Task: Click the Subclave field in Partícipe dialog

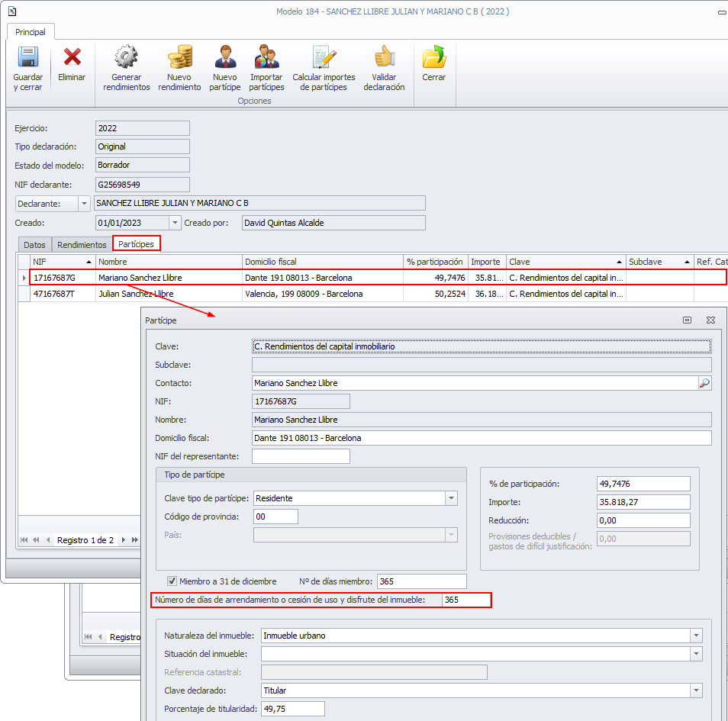Action: click(x=482, y=365)
